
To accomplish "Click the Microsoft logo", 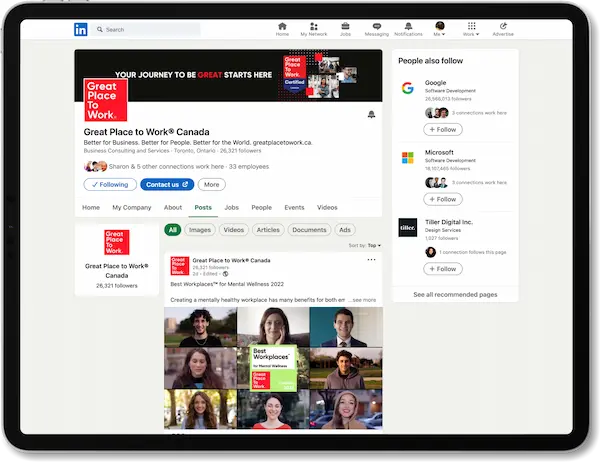I will [408, 158].
